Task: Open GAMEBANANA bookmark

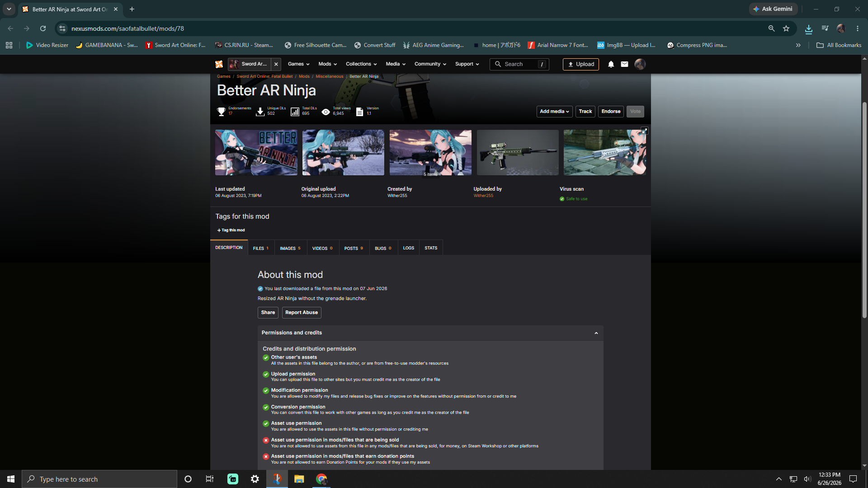Action: (107, 45)
